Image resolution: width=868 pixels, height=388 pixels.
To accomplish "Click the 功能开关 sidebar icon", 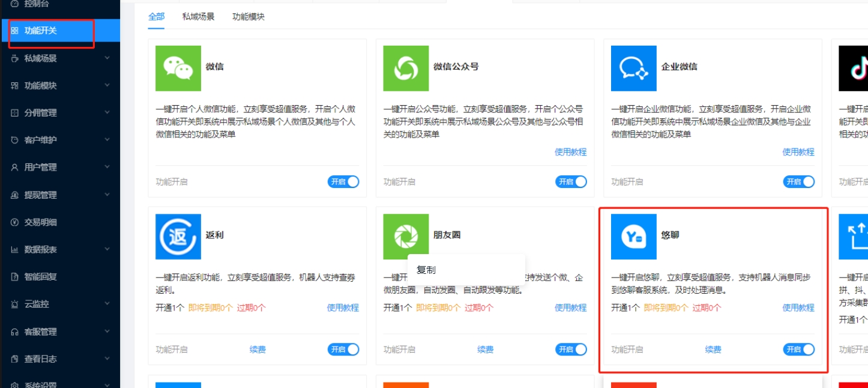I will pyautogui.click(x=15, y=31).
